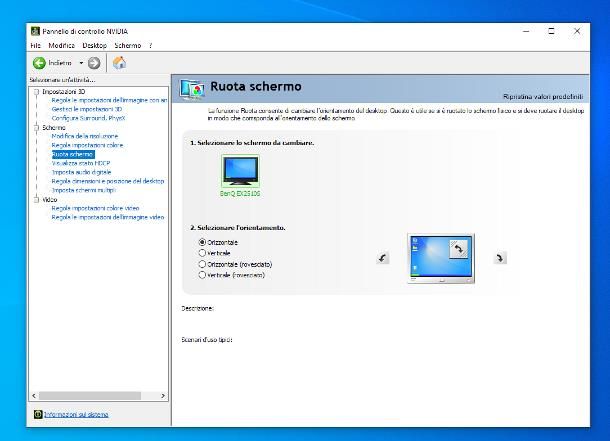Open Visualizza stato HDCP

(x=81, y=163)
